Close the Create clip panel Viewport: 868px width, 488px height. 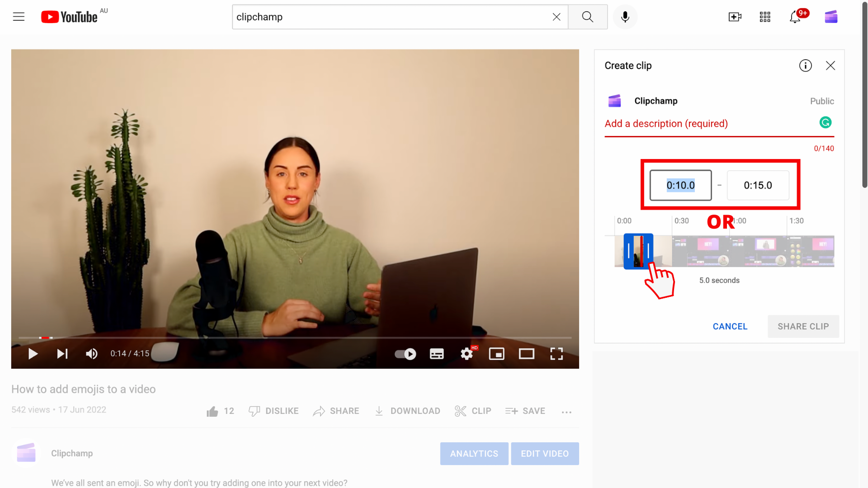(830, 66)
